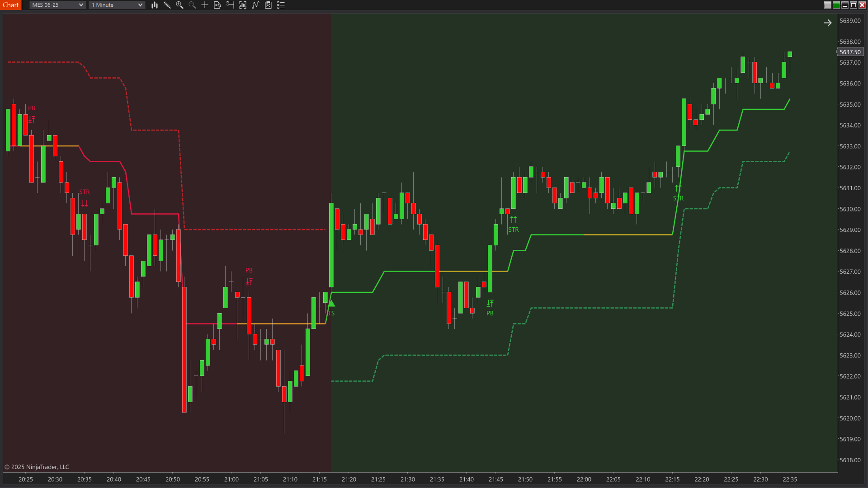
Task: Toggle the alerts flag toolbar icon
Action: coord(230,5)
